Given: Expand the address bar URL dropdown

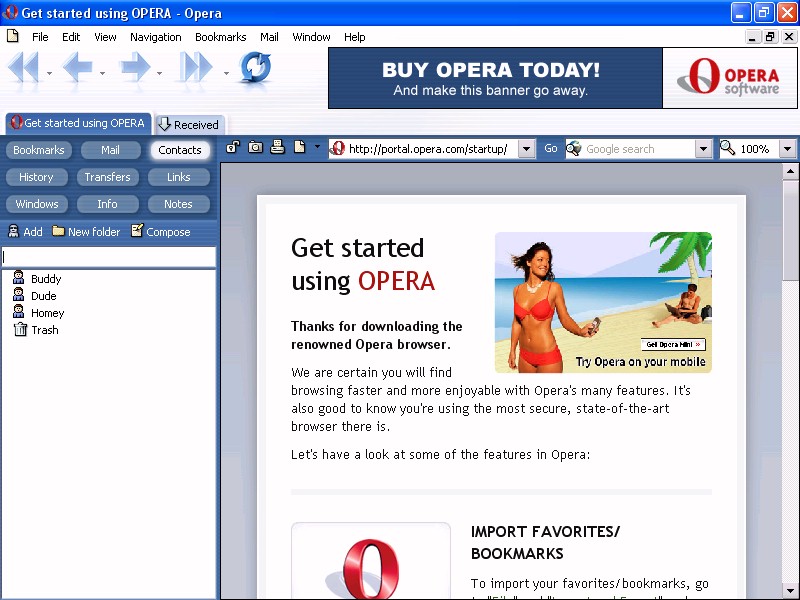Looking at the screenshot, I should point(527,149).
